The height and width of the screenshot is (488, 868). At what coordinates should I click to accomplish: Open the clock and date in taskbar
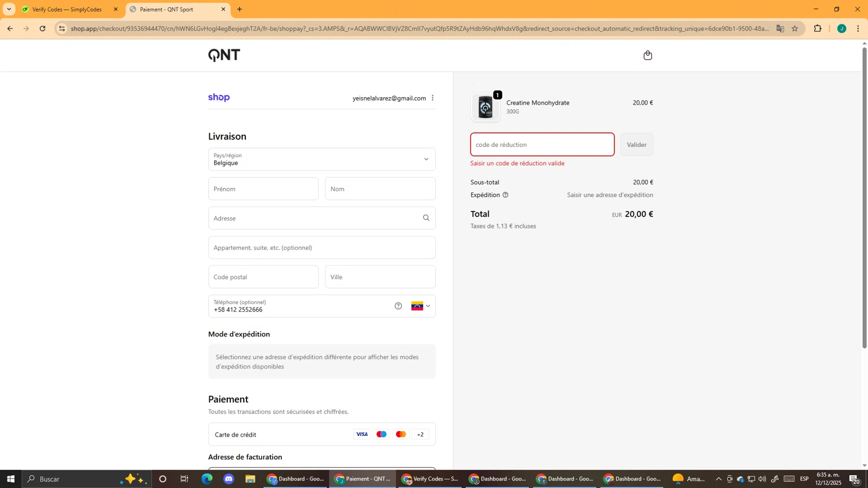pyautogui.click(x=828, y=479)
